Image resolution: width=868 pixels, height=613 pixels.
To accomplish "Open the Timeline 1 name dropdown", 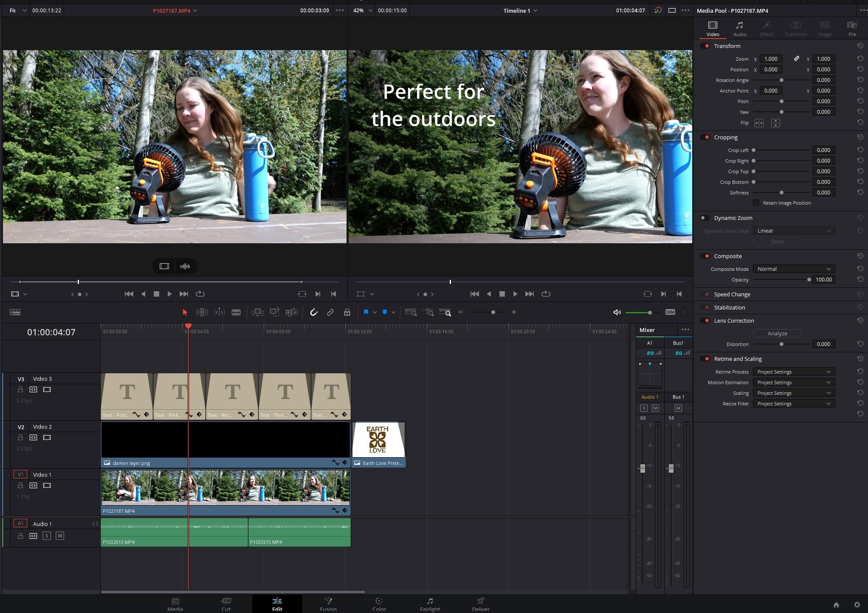I will pyautogui.click(x=520, y=11).
